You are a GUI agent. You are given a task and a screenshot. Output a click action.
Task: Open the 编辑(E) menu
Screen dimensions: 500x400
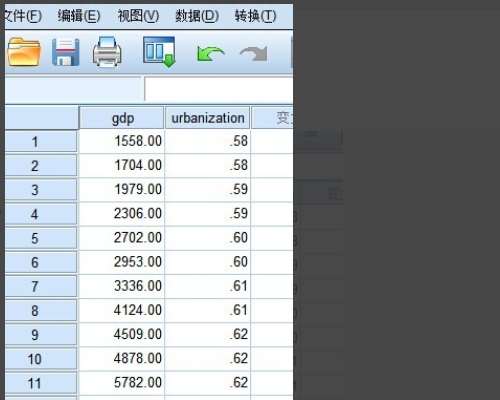79,16
